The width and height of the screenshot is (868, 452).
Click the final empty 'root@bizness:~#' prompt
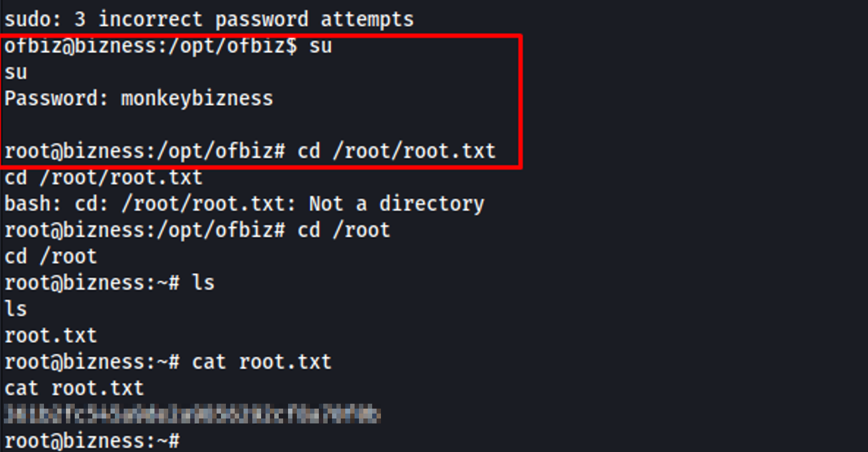(91, 440)
